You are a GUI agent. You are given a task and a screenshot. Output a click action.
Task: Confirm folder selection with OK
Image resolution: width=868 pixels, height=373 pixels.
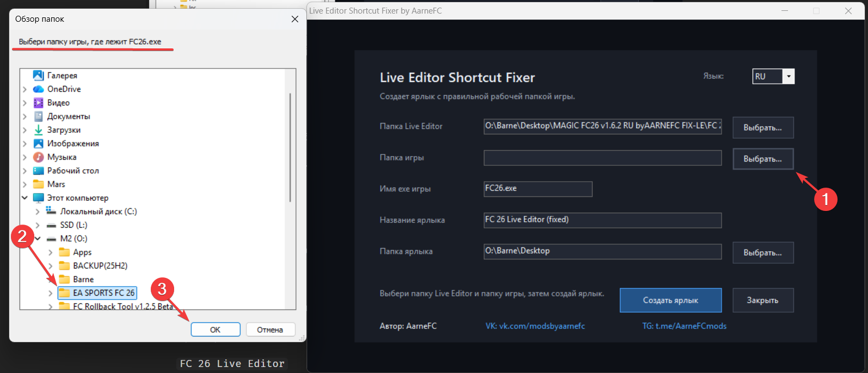[216, 330]
